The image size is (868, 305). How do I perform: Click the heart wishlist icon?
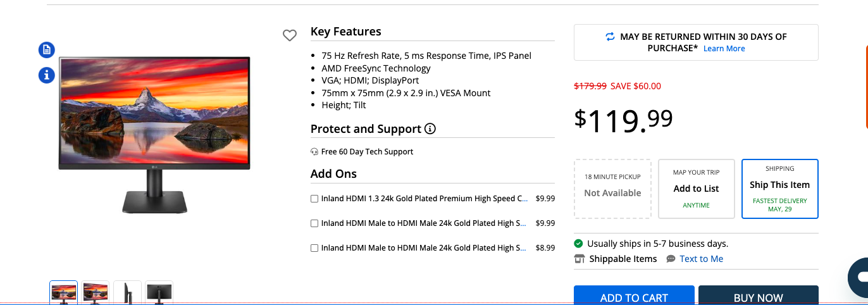coord(289,36)
